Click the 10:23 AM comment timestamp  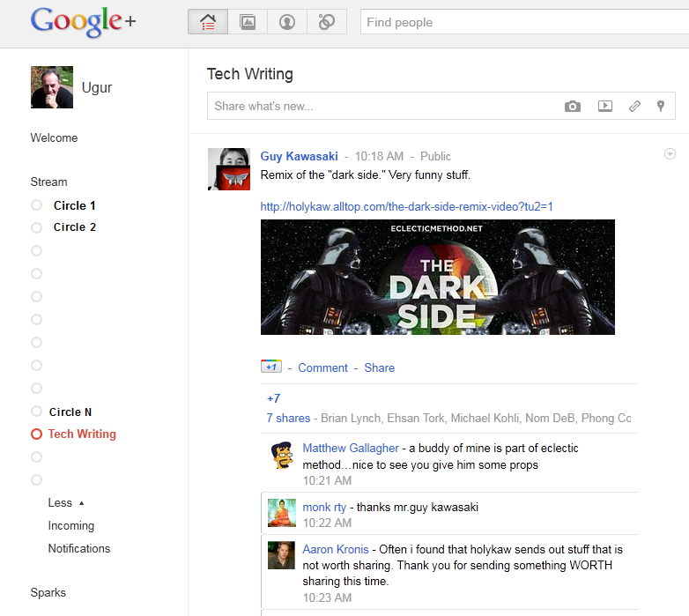pos(327,597)
